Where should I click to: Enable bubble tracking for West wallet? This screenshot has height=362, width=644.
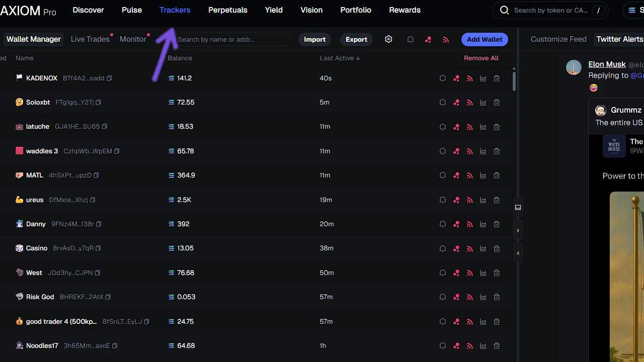click(x=456, y=273)
